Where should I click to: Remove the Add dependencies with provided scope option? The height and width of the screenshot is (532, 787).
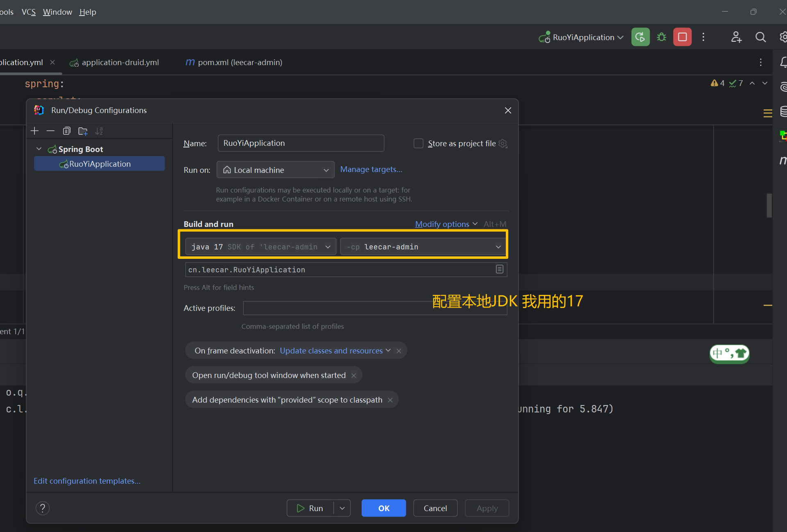coord(390,400)
